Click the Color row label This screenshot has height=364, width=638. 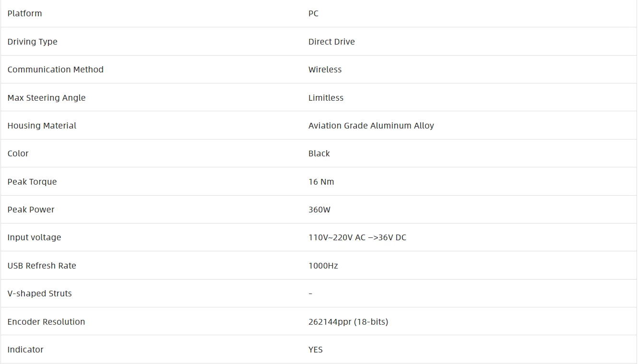pyautogui.click(x=18, y=153)
